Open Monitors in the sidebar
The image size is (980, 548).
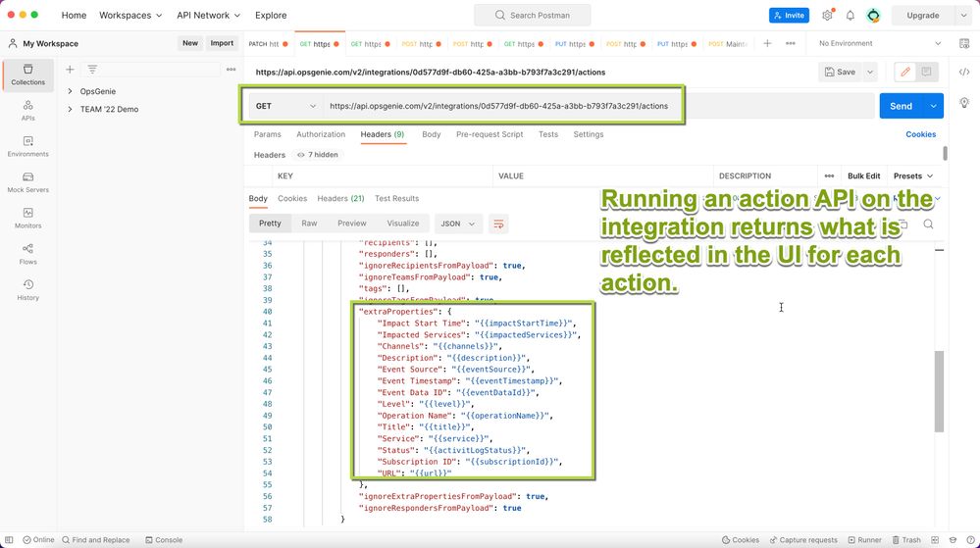coord(28,218)
